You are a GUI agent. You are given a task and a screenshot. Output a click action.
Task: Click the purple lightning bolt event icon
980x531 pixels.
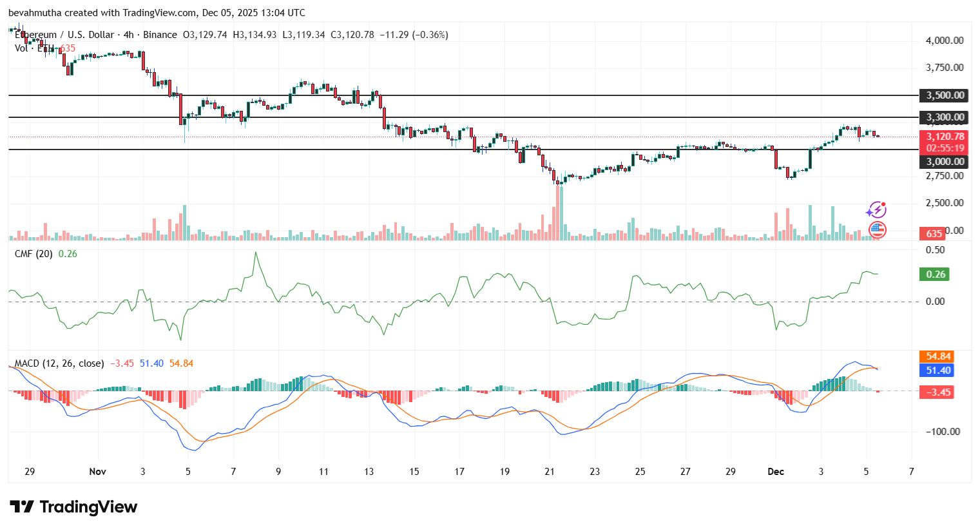(876, 209)
